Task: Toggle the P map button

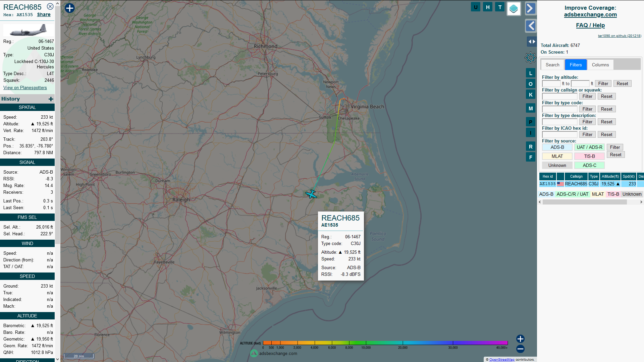Action: [531, 122]
